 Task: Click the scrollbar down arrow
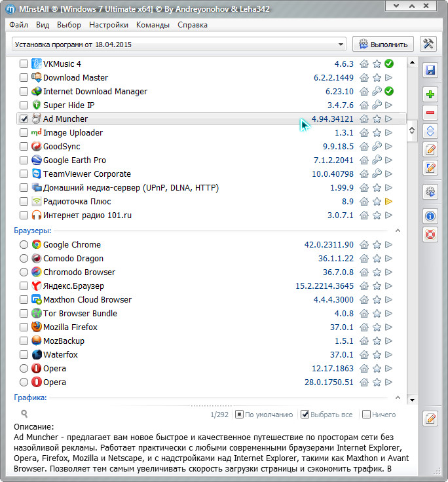pyautogui.click(x=413, y=400)
